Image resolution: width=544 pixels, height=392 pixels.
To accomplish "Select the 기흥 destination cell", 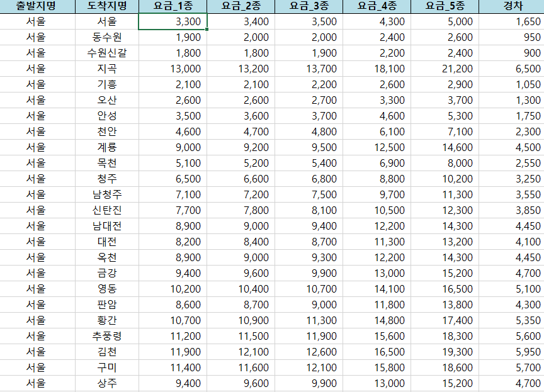I will click(x=107, y=84).
